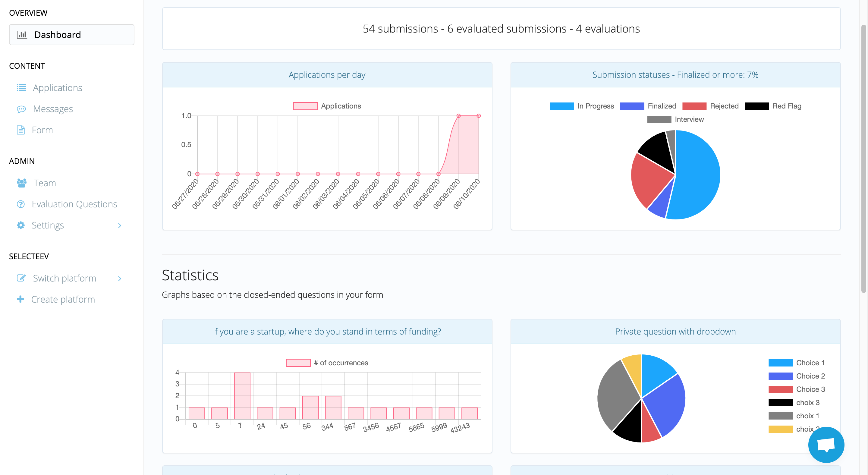This screenshot has width=868, height=475.
Task: Click the Form document icon
Action: pos(21,130)
